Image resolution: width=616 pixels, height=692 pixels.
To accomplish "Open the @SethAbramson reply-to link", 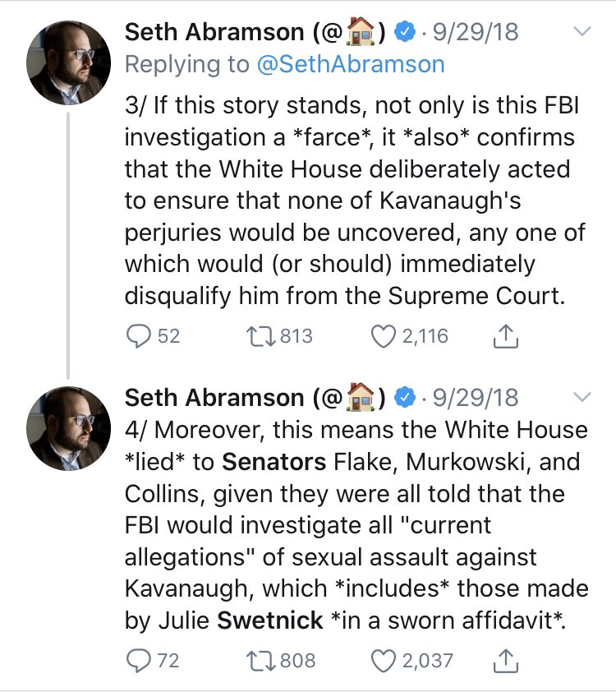I will point(351,64).
